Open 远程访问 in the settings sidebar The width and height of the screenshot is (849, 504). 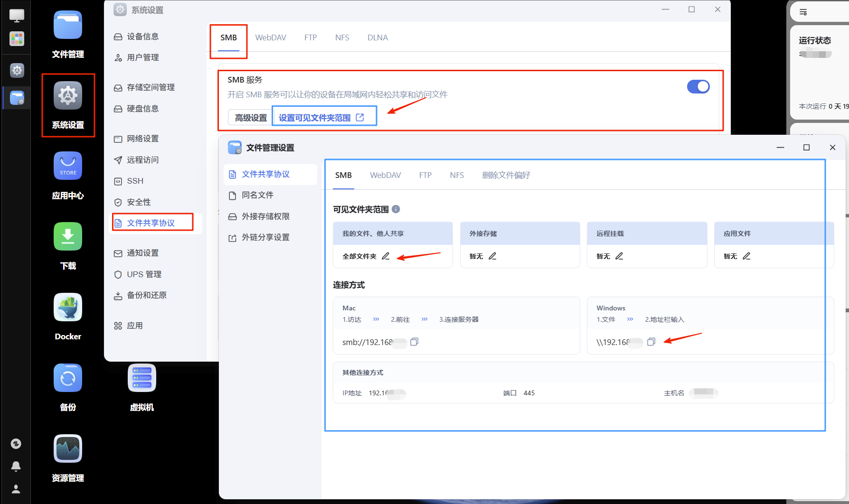(x=155, y=160)
